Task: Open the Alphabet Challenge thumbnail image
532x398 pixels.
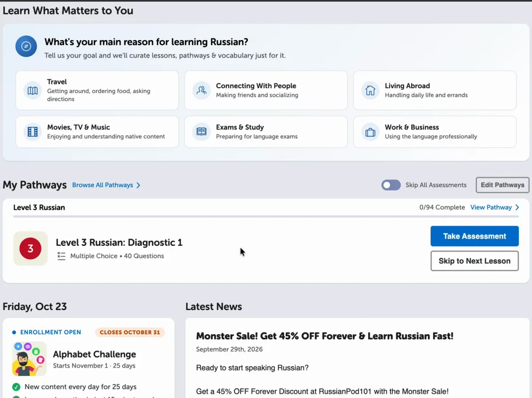Action: [x=29, y=359]
